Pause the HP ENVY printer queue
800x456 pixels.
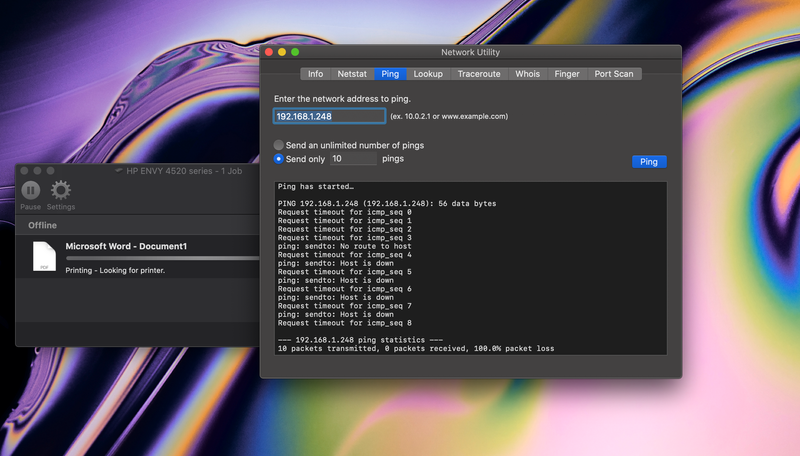click(x=31, y=190)
